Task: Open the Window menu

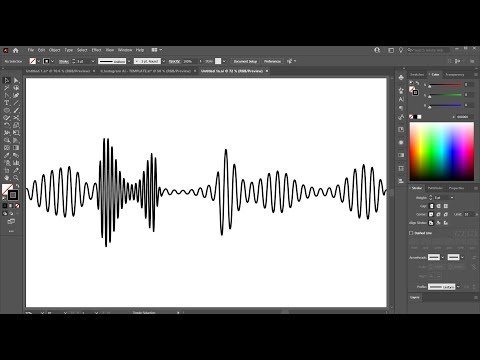Action: pyautogui.click(x=125, y=50)
